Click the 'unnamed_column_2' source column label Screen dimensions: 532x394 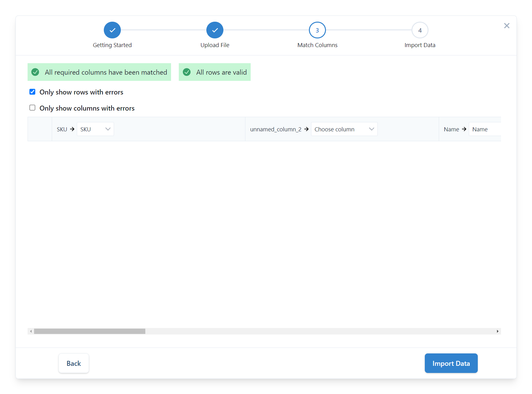(276, 129)
